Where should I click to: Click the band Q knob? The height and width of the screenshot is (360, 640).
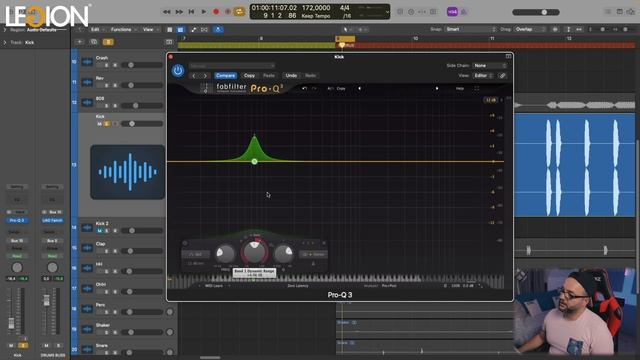284,253
